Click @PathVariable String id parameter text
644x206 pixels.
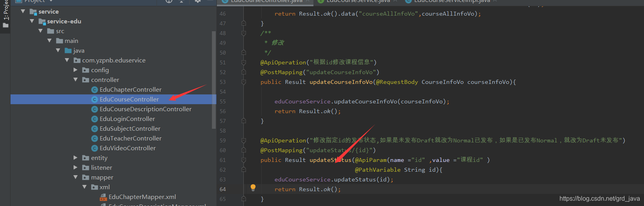pyautogui.click(x=397, y=170)
